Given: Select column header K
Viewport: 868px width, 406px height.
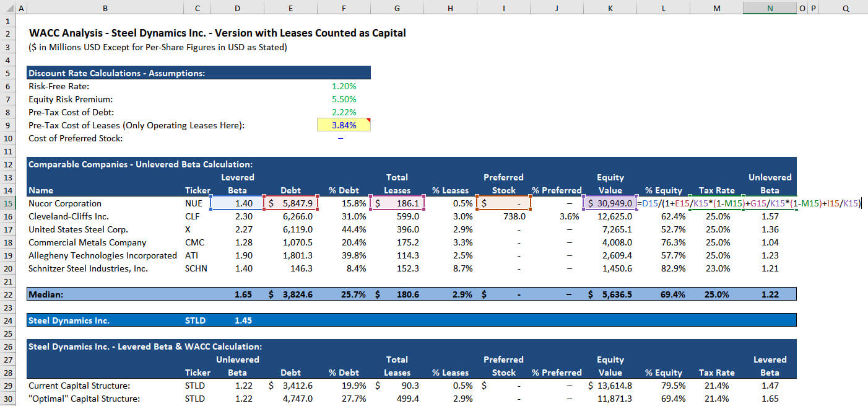Looking at the screenshot, I should 610,8.
